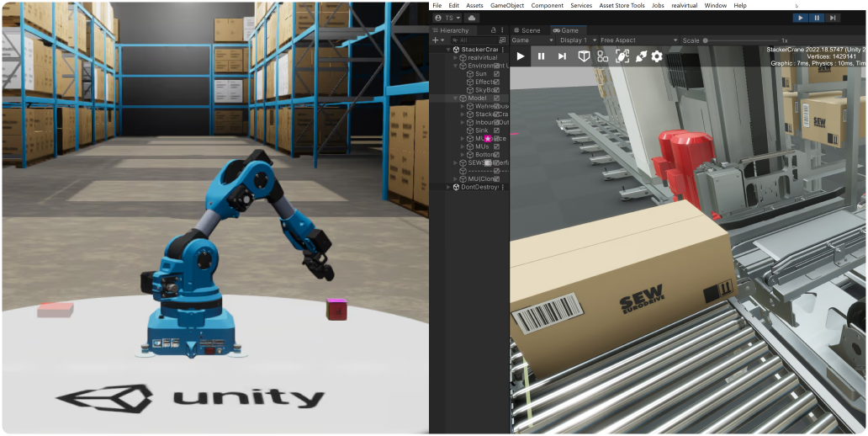Open the Help menu
This screenshot has height=436, width=868.
740,6
